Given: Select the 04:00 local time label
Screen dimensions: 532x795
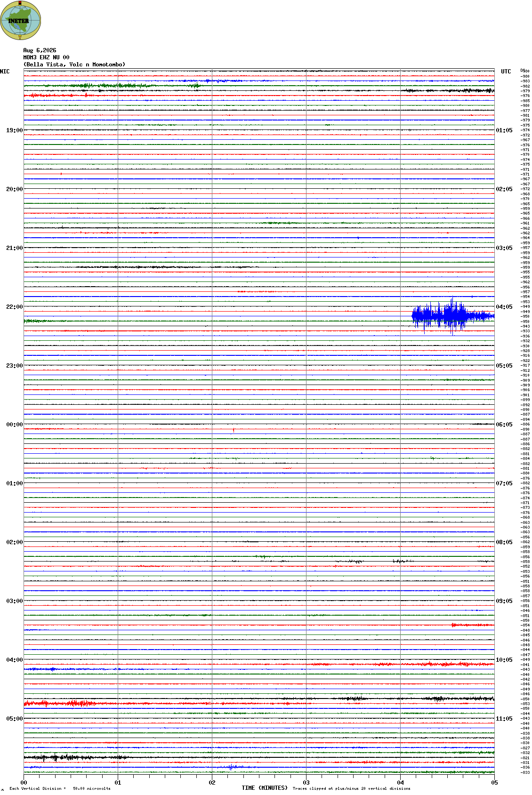Looking at the screenshot, I should [x=14, y=660].
